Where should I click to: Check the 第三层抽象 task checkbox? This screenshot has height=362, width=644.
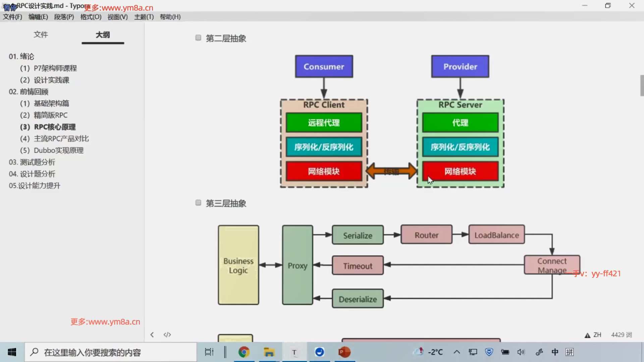point(198,203)
